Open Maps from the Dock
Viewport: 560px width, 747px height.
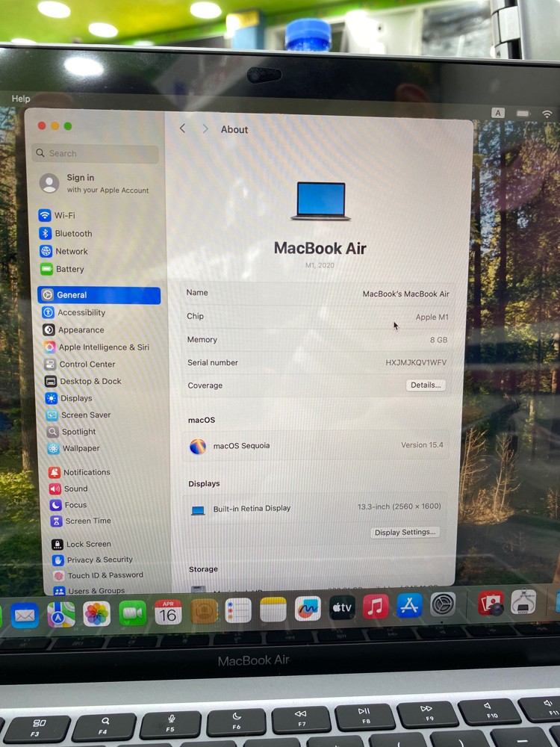(61, 615)
